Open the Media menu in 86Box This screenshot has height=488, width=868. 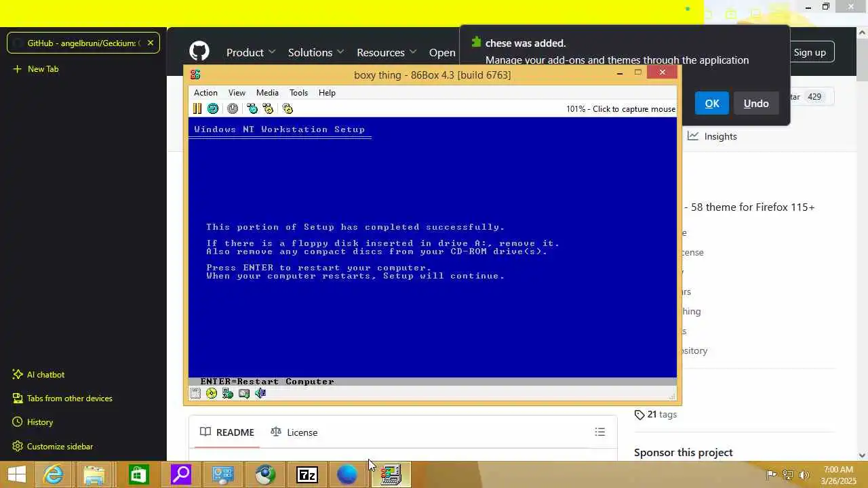tap(267, 93)
